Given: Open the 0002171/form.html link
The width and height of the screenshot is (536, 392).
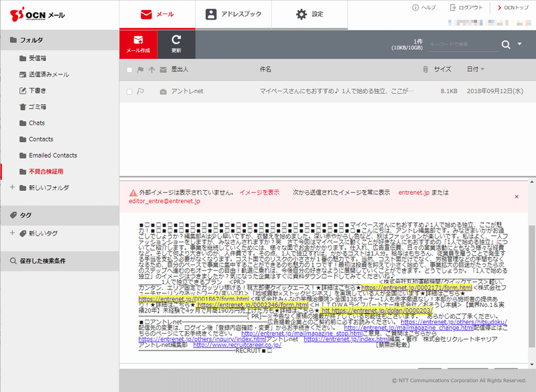Looking at the screenshot, I should [416, 287].
